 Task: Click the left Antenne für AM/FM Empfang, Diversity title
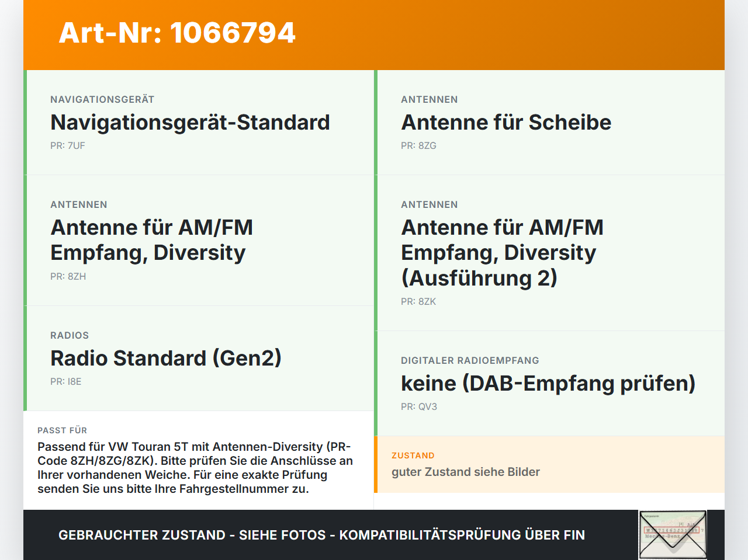152,240
